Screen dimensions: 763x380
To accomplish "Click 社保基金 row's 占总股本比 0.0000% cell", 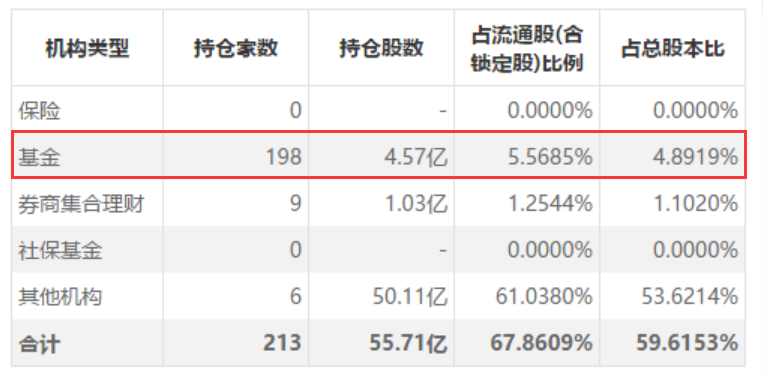I will tap(696, 250).
